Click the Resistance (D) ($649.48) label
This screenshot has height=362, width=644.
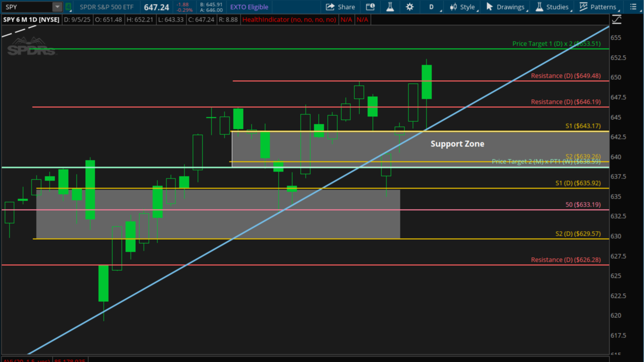click(566, 76)
